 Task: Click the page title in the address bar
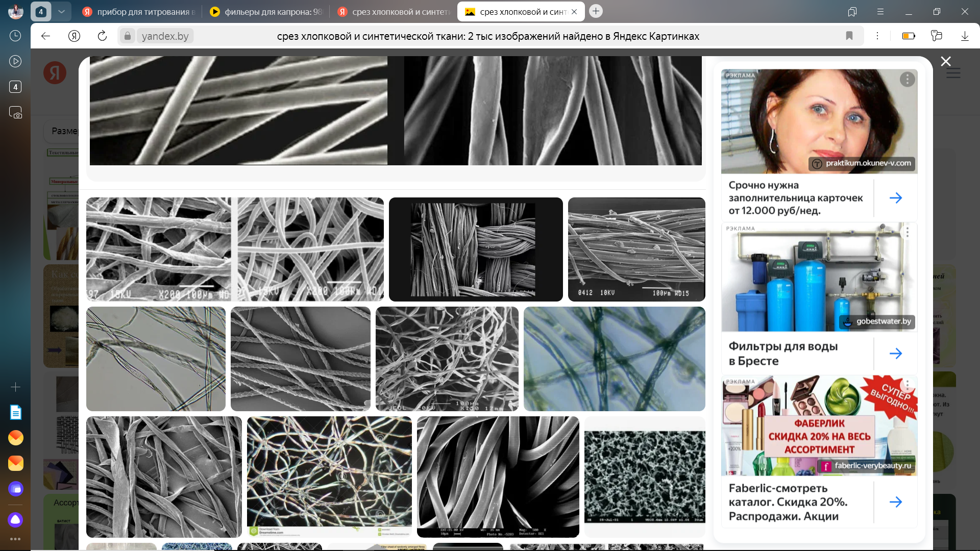point(488,36)
